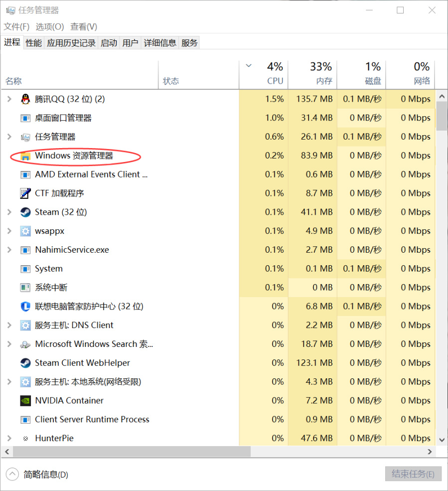
Task: Click the horizontal scrollbar thumb
Action: click(132, 452)
